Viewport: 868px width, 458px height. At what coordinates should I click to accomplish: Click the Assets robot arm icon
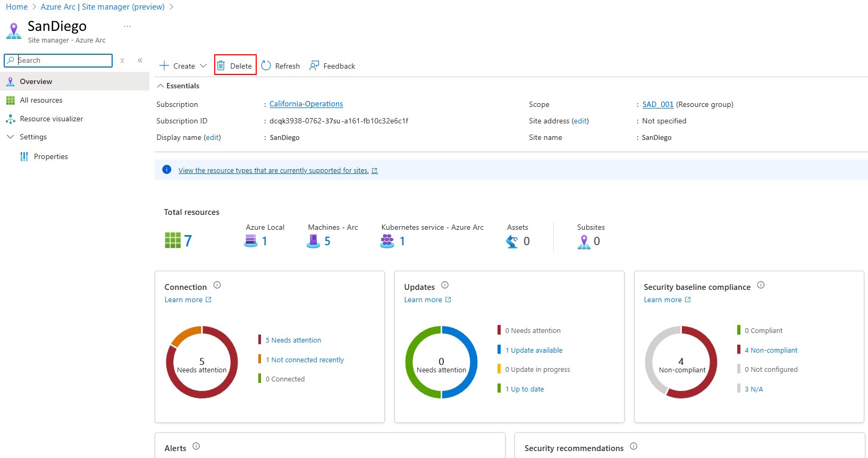(x=512, y=242)
